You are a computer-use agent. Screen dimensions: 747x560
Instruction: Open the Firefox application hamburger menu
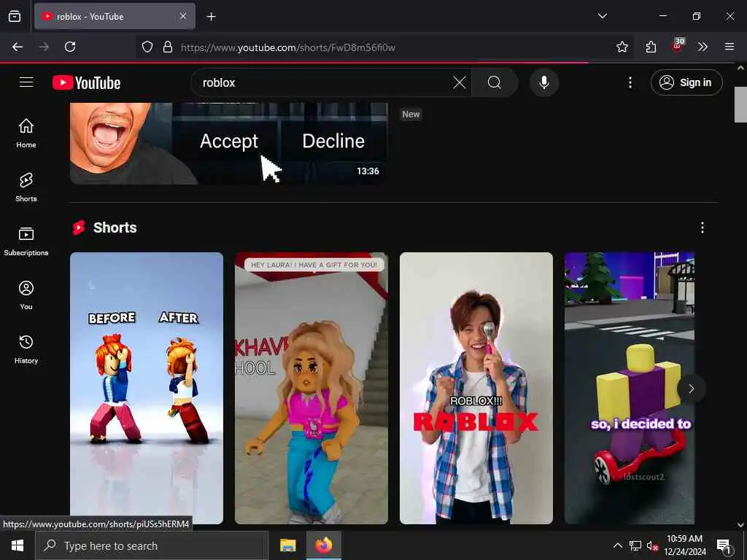729,47
